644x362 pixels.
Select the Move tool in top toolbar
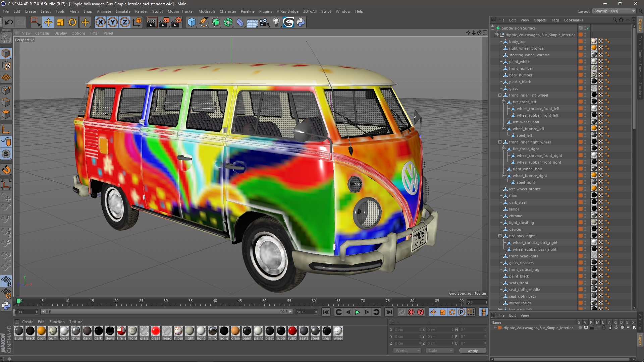coord(48,22)
